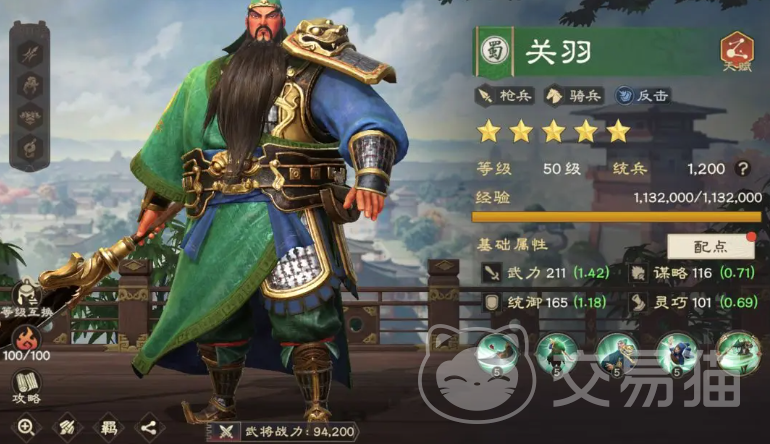Image resolution: width=770 pixels, height=444 pixels.
Task: Select the armor equipment slot icon
Action: (29, 85)
